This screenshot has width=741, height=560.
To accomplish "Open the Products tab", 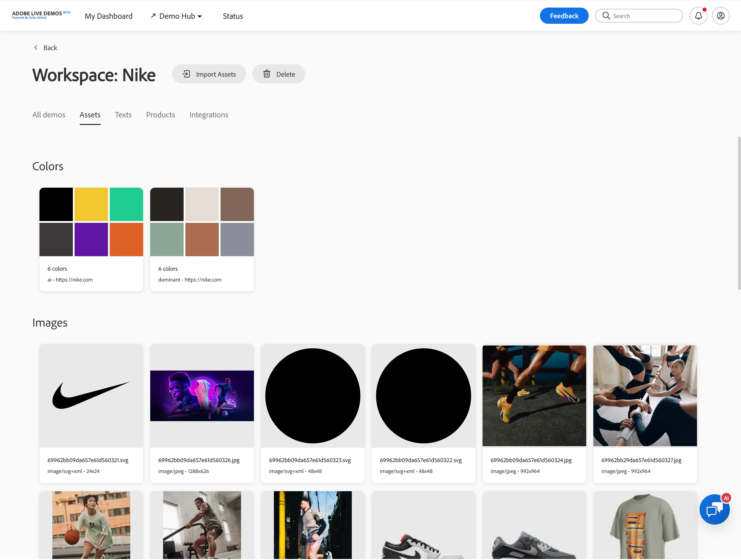I will 160,115.
